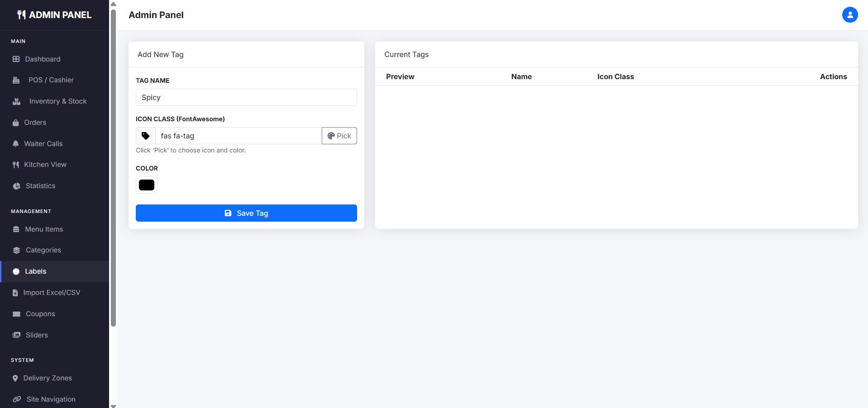Focus the icon class text field
868x408 pixels.
(238, 136)
